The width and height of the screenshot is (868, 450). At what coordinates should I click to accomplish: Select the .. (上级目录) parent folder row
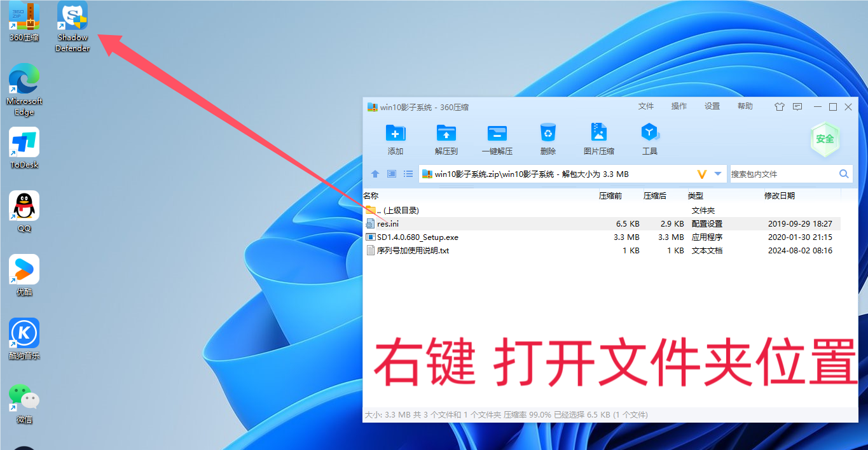point(602,210)
